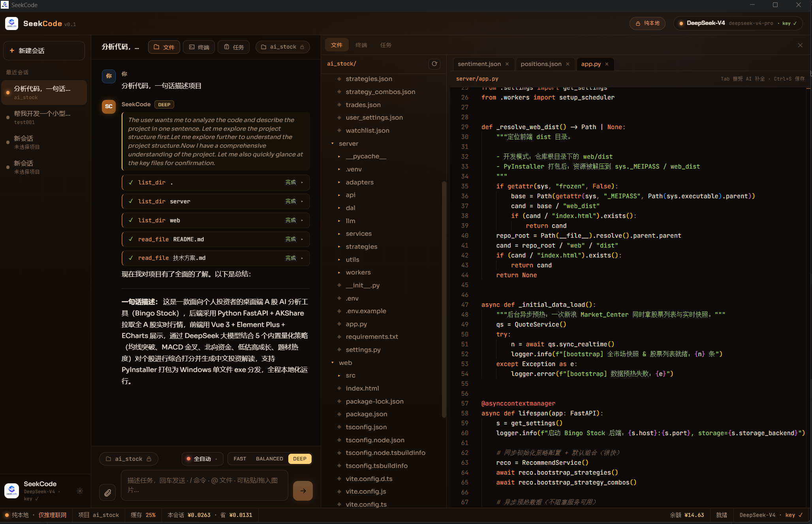The image size is (812, 524).
Task: Click the paperclip attachment icon
Action: click(107, 492)
